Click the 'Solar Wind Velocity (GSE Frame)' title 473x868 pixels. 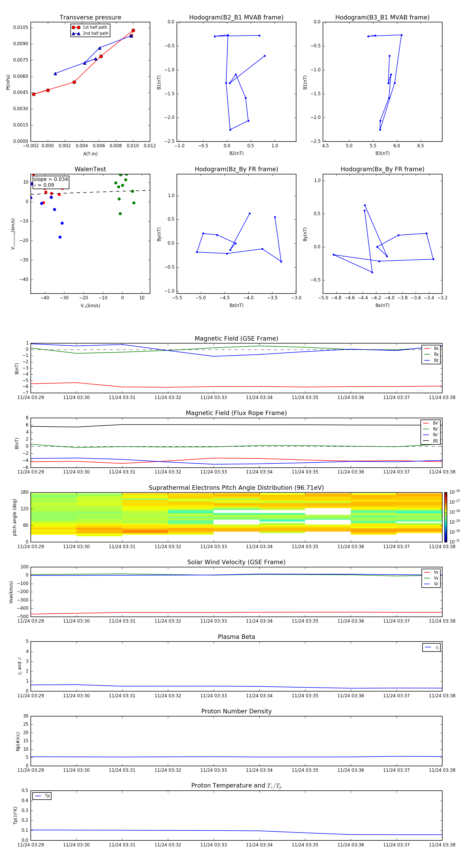[x=236, y=562]
